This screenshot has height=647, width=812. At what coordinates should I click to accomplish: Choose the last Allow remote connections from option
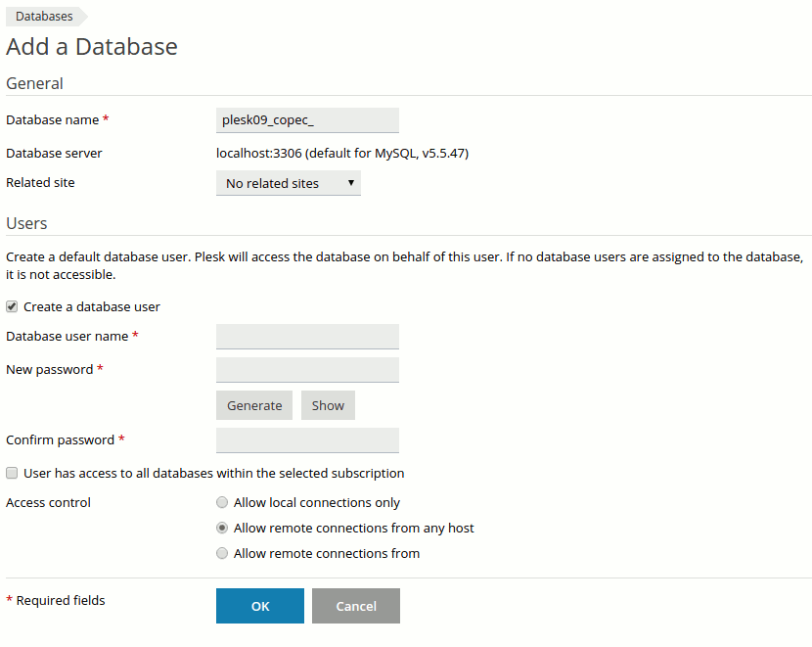(223, 553)
